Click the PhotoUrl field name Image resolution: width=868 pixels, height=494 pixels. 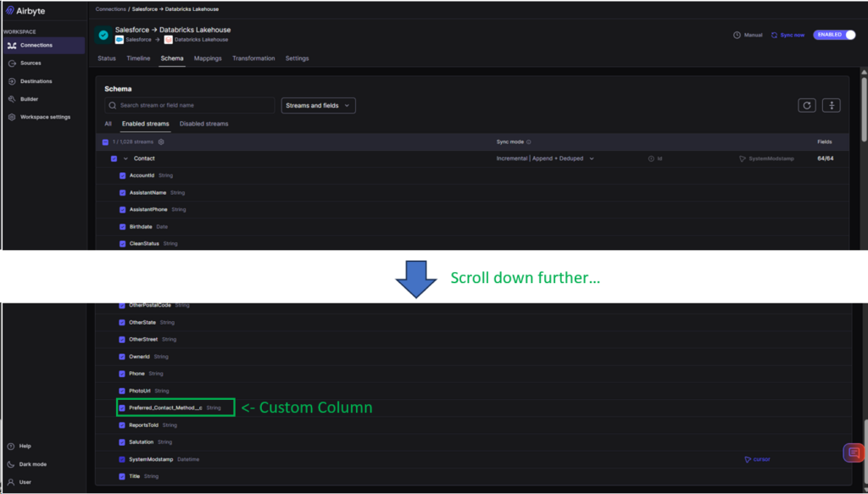pyautogui.click(x=140, y=391)
